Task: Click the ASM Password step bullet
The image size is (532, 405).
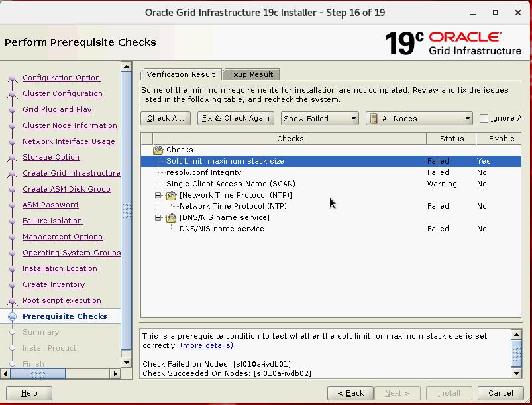Action: tap(12, 205)
